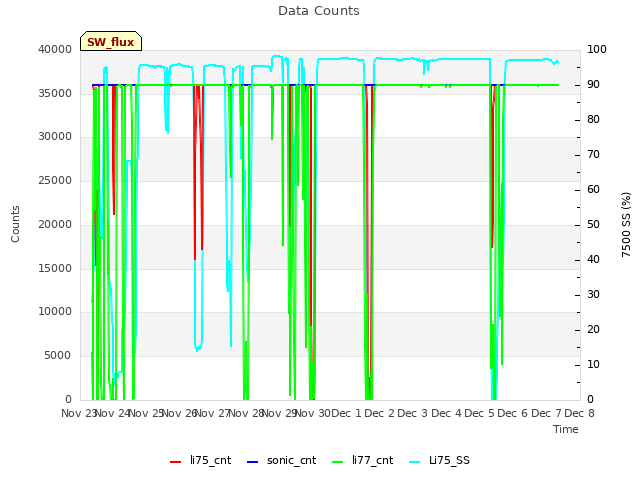
Task: Click the 25000 tick on Counts axis
Action: coord(55,180)
